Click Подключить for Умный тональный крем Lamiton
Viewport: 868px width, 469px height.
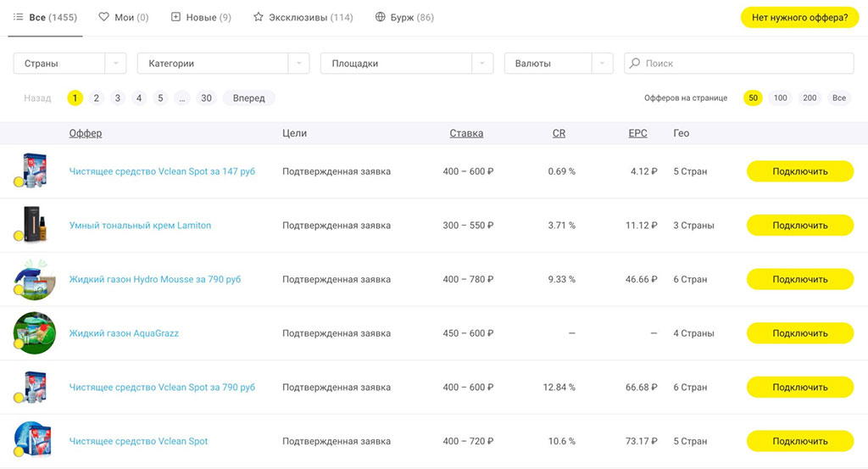pyautogui.click(x=799, y=226)
